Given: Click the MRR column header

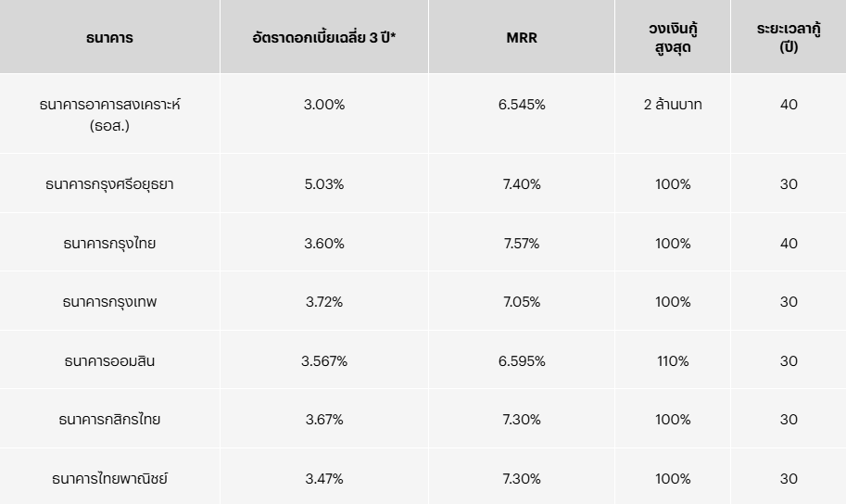Looking at the screenshot, I should [521, 38].
